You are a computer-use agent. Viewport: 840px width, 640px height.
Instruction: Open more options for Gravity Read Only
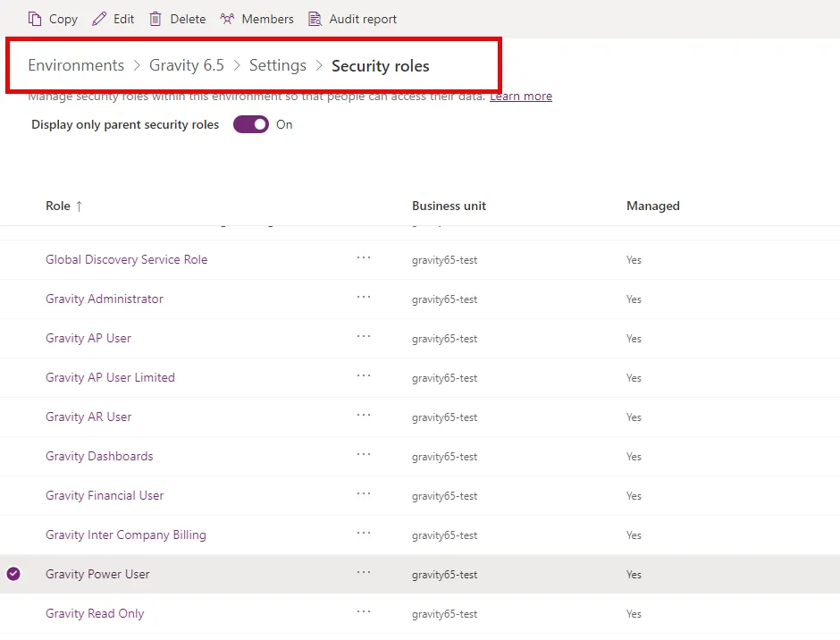pos(364,611)
